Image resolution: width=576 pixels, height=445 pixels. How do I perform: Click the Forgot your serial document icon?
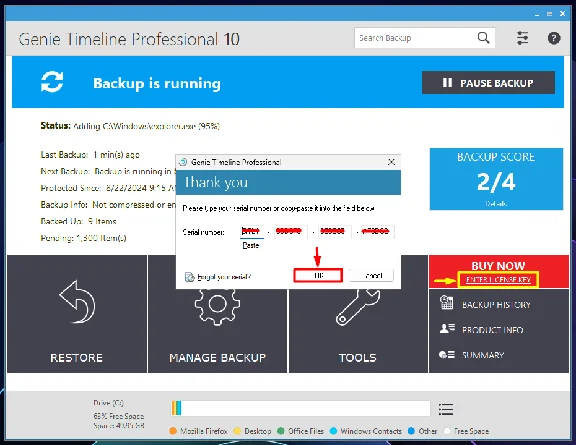(190, 277)
